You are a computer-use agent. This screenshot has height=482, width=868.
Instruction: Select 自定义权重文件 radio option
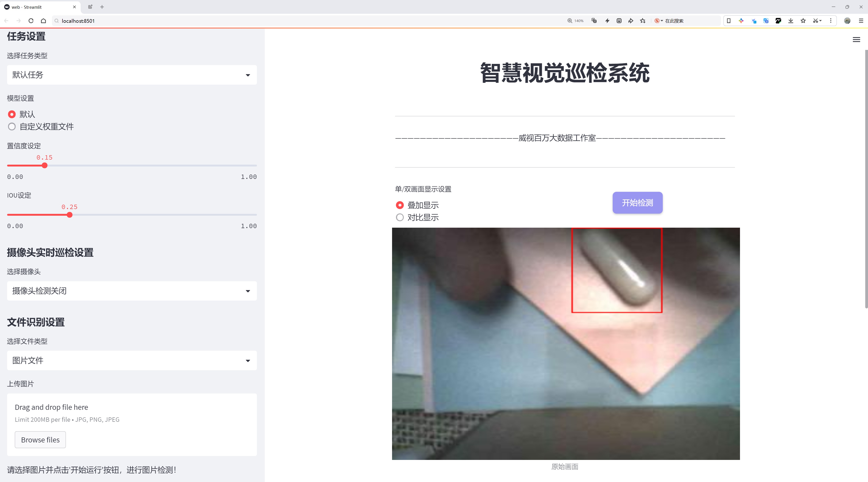(x=12, y=127)
